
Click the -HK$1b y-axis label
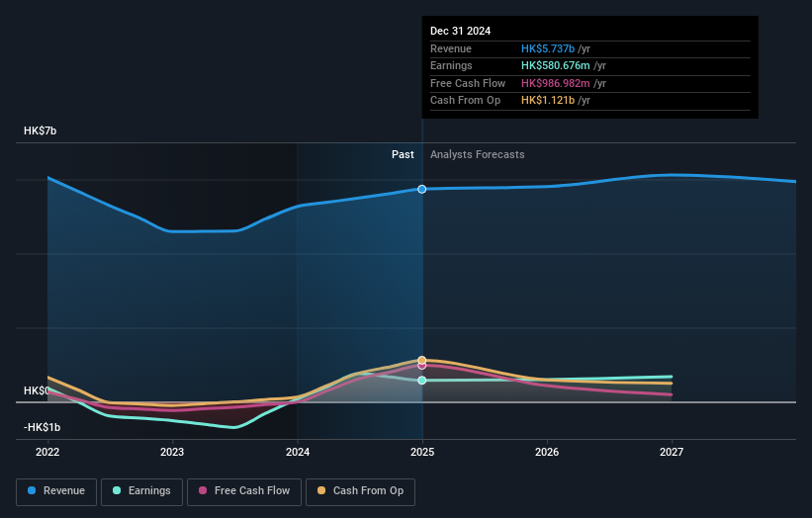click(42, 427)
